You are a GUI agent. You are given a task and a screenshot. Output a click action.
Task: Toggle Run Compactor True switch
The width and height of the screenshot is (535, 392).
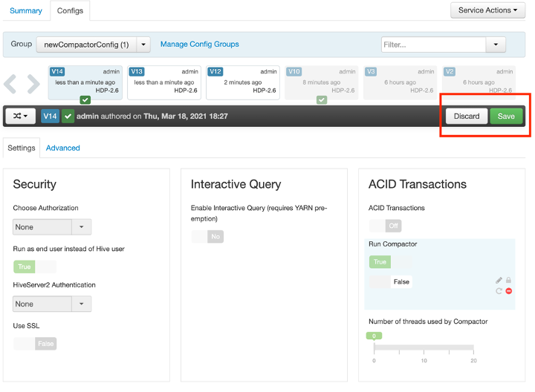(x=391, y=262)
